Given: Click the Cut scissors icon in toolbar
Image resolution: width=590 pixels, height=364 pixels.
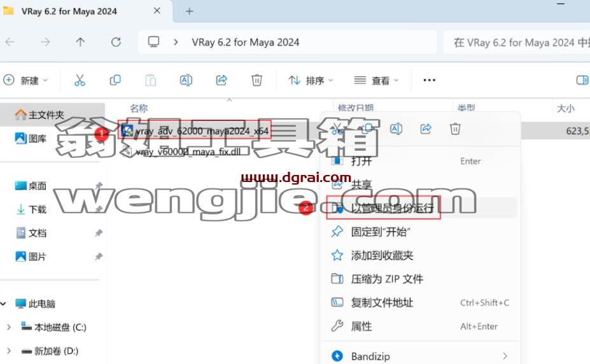Looking at the screenshot, I should tap(80, 80).
